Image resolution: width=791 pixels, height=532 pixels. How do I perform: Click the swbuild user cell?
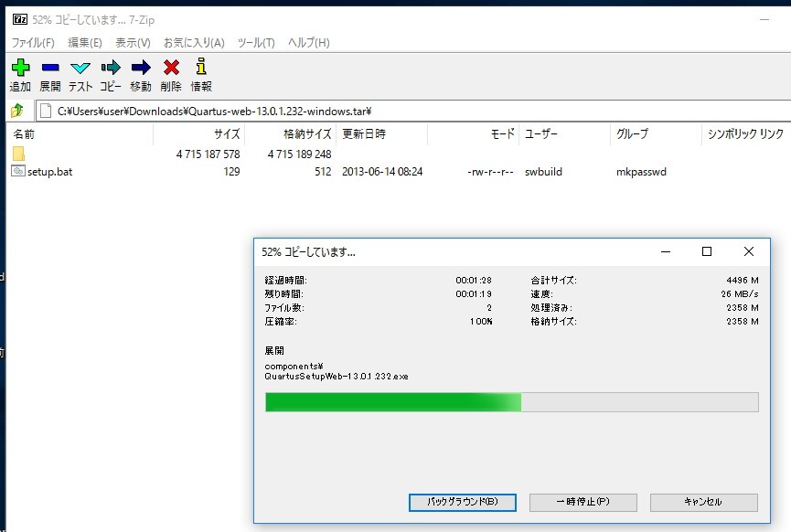[543, 172]
